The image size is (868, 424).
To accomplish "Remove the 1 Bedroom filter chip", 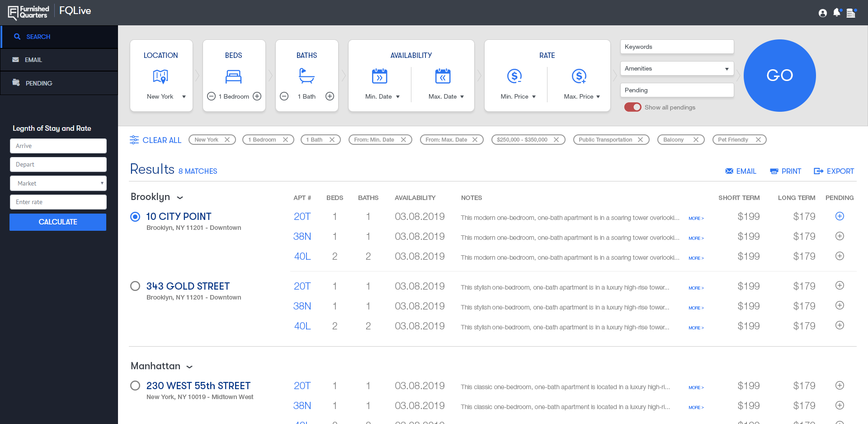I will (286, 140).
